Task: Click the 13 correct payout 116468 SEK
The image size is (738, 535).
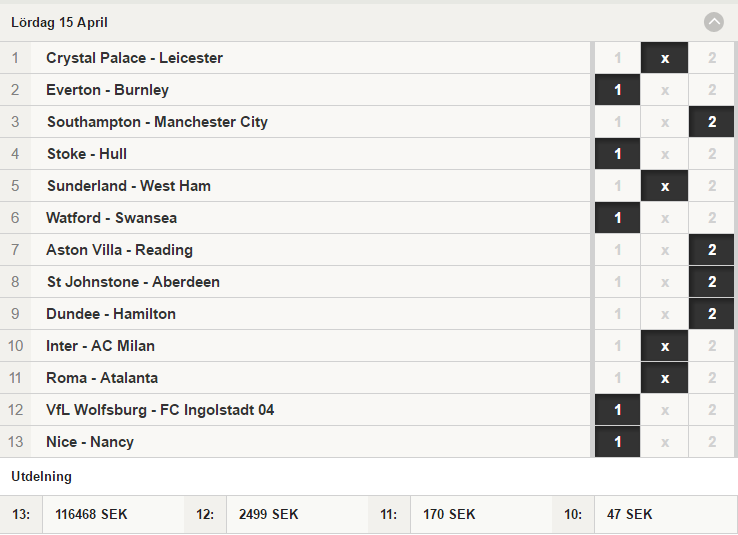Action: click(x=91, y=514)
